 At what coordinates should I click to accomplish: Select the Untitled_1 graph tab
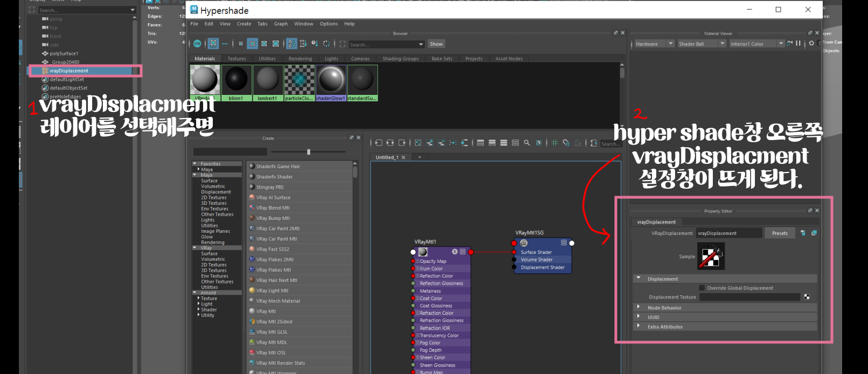(387, 157)
